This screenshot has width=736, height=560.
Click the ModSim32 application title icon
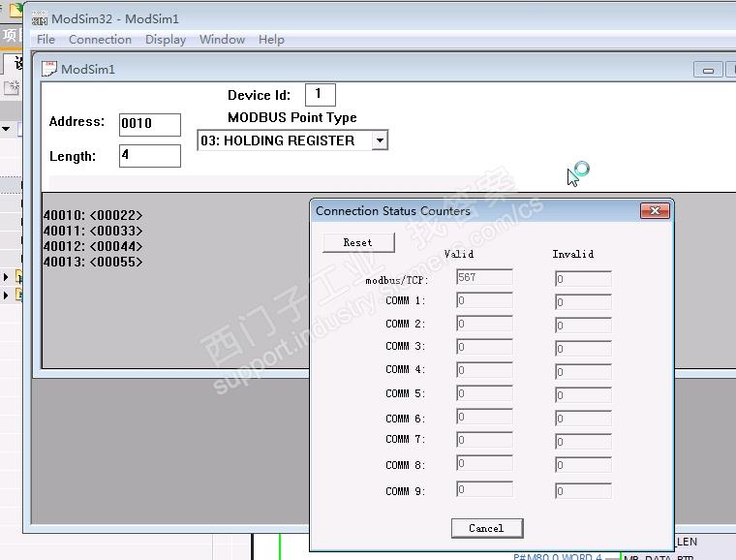[x=40, y=19]
